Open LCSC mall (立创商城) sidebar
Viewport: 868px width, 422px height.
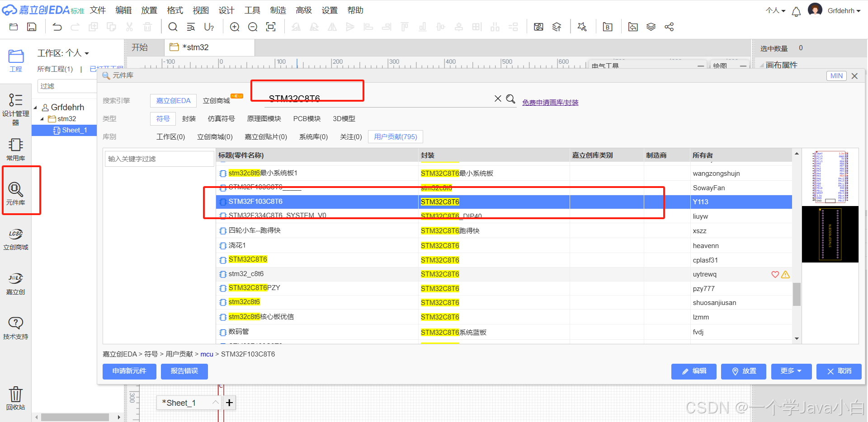click(16, 239)
